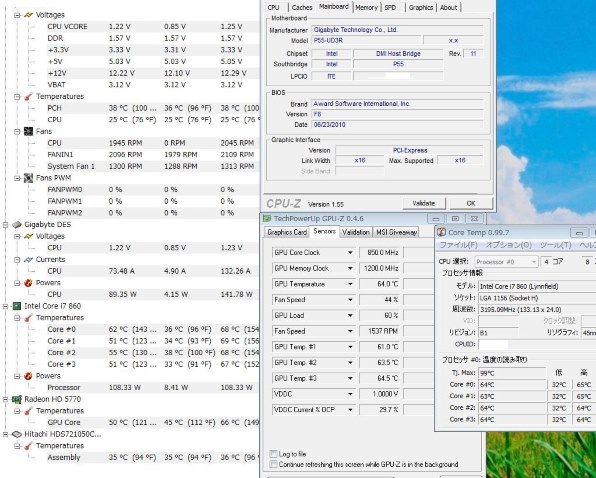Switch to the CPU tab in CPU-Z
Screen dimensions: 596x478
(273, 8)
